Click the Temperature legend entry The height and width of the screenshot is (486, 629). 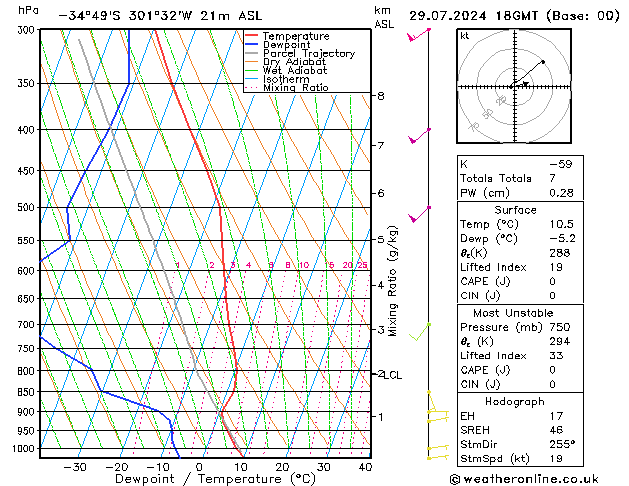pos(296,36)
